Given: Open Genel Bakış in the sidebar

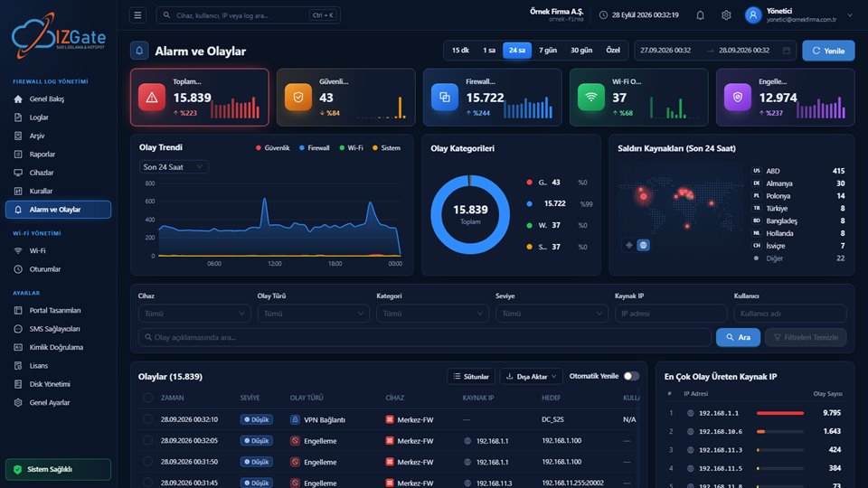Looking at the screenshot, I should coord(58,99).
